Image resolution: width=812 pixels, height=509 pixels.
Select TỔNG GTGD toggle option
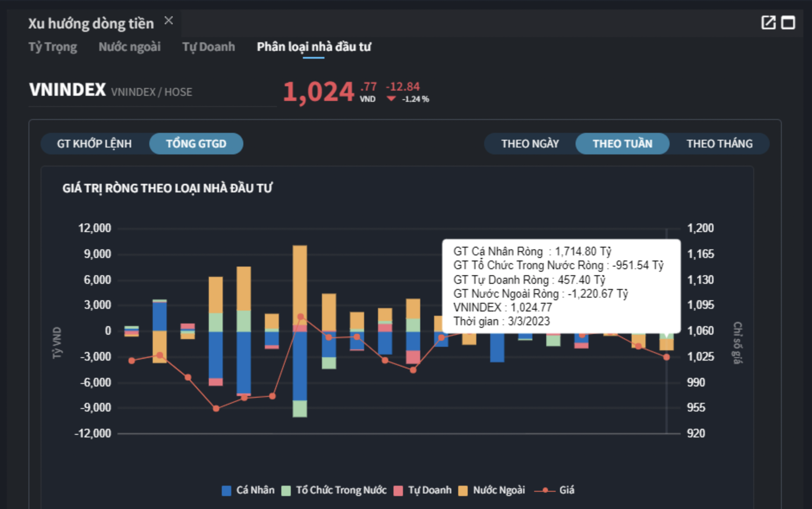[x=196, y=144]
